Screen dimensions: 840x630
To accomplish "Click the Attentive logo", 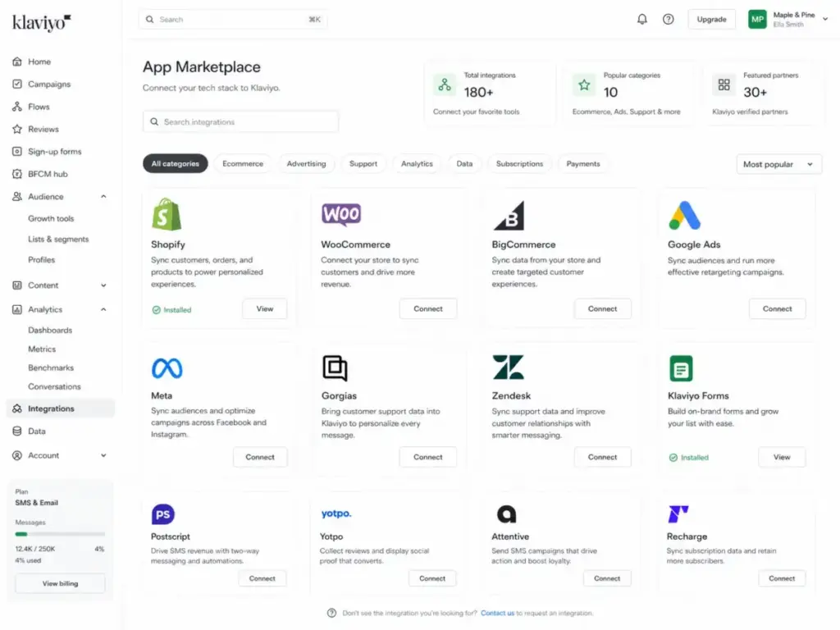I will pyautogui.click(x=506, y=514).
